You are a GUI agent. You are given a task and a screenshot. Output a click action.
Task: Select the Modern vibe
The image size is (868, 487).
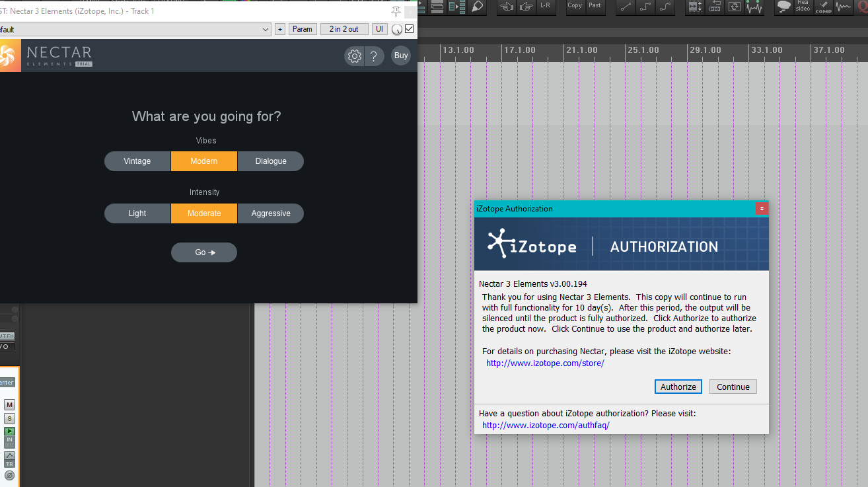(x=204, y=161)
